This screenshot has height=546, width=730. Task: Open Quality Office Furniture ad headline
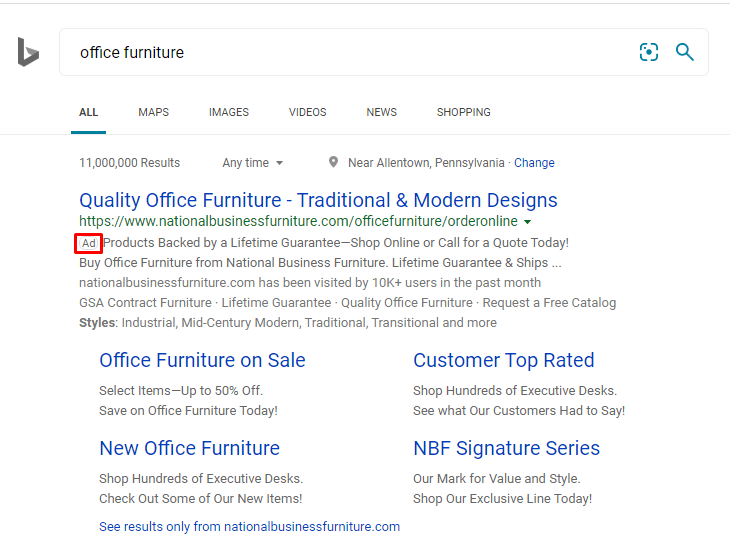tap(318, 200)
